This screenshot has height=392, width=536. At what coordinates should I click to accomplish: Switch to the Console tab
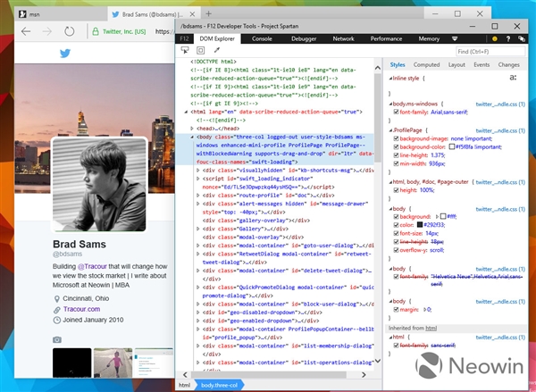[262, 39]
